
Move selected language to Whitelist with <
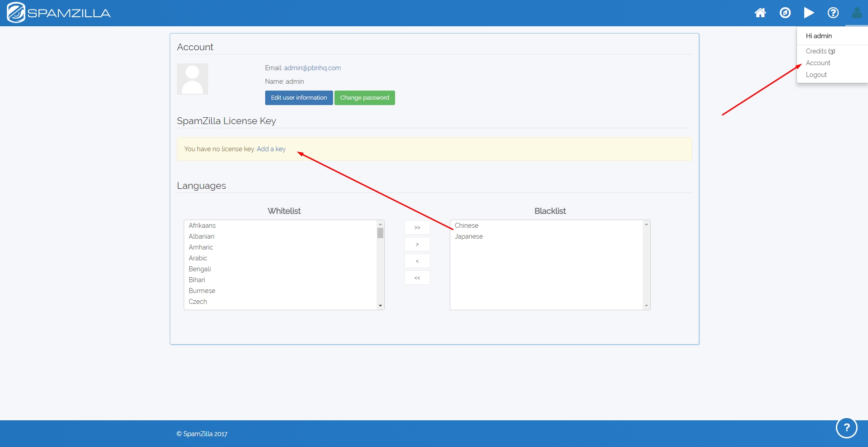pos(417,261)
